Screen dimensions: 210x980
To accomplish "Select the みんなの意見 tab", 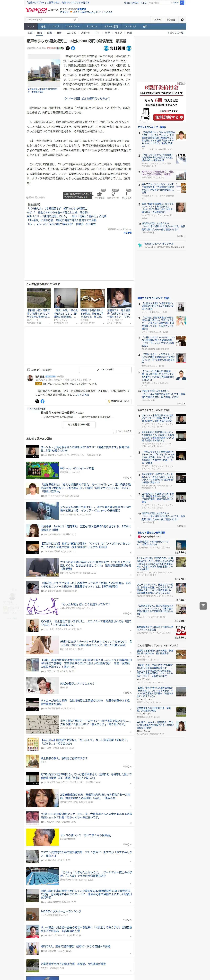I will (111, 27).
